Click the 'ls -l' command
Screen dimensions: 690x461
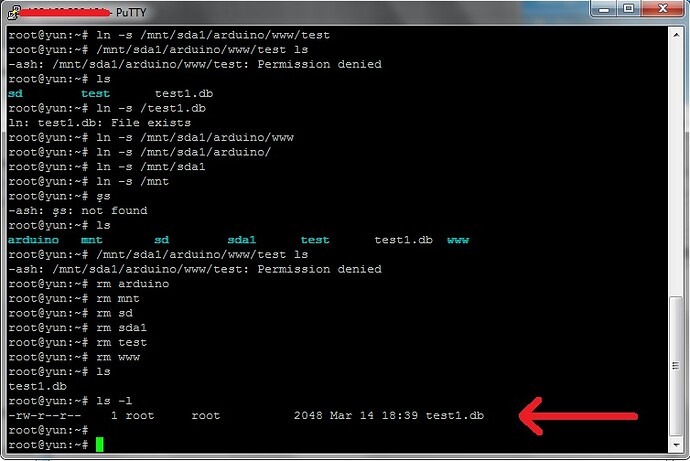[x=114, y=401]
